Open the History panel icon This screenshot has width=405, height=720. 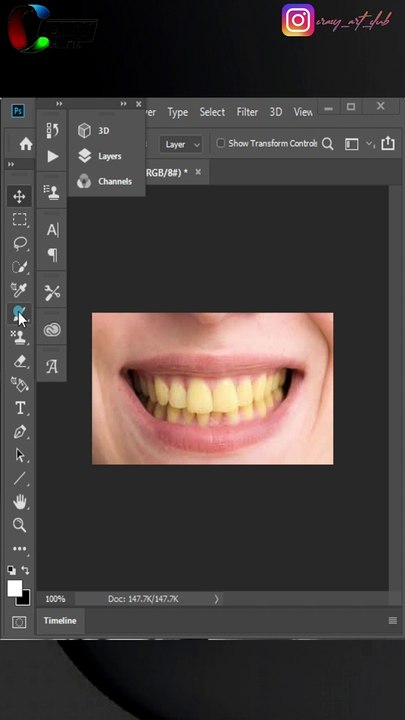click(52, 130)
